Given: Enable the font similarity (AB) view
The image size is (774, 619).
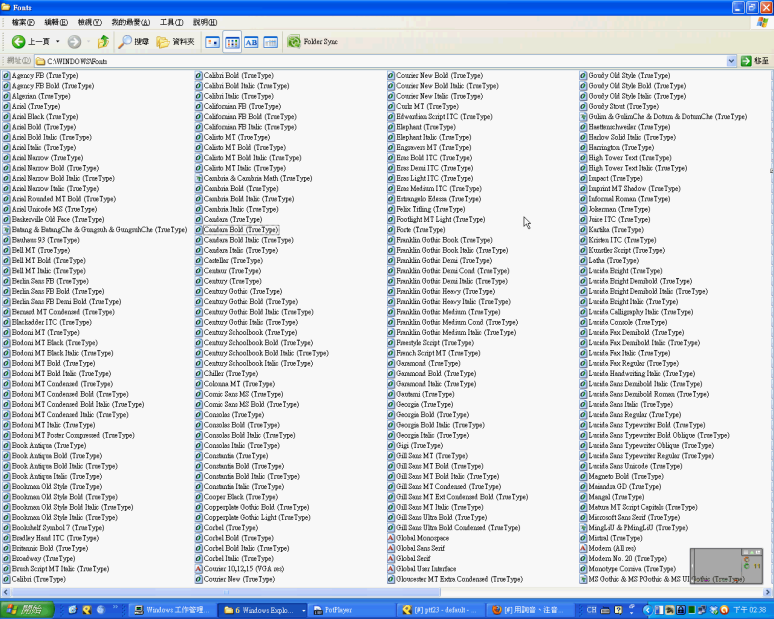Looking at the screenshot, I should [251, 42].
